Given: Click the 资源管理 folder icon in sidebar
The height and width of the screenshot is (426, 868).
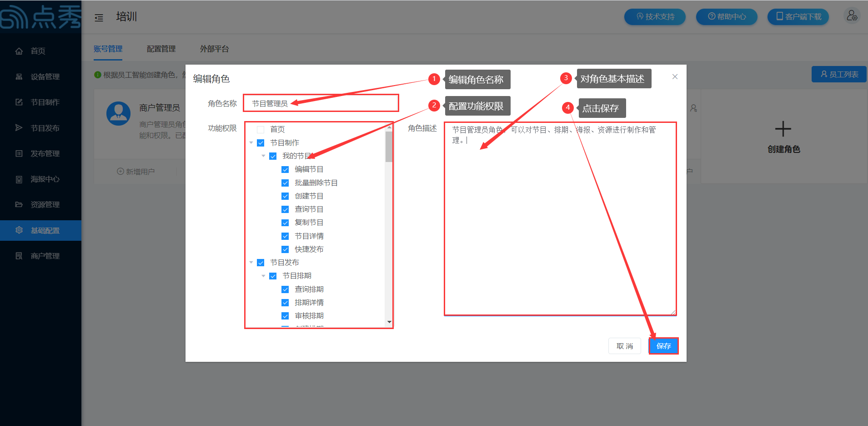Looking at the screenshot, I should click(19, 204).
